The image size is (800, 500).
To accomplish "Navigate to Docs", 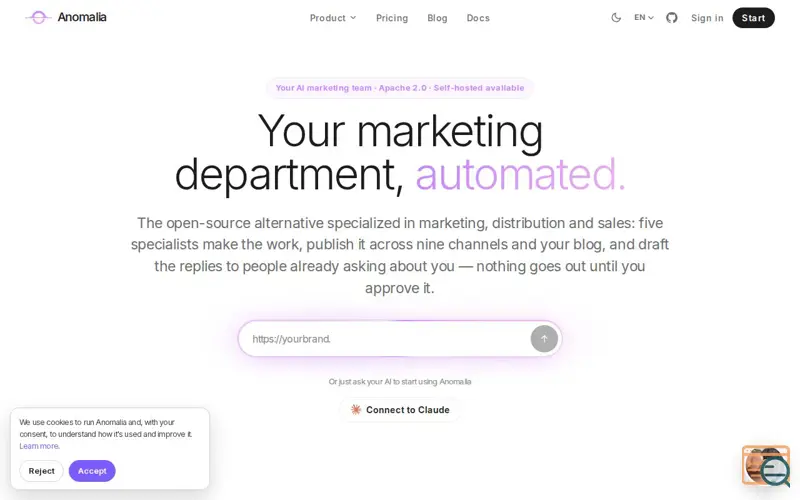I will click(x=478, y=18).
